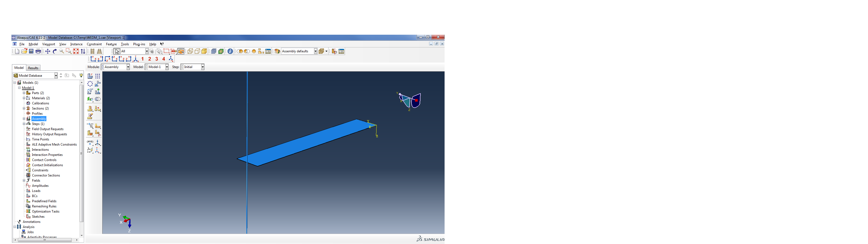Image resolution: width=868 pixels, height=244 pixels.
Task: Open the Constraint menu
Action: 94,44
